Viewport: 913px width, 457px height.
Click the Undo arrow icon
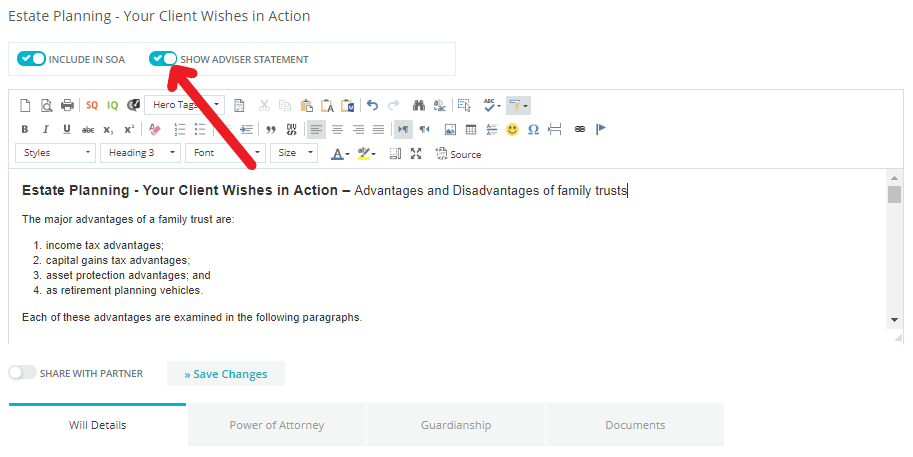[x=373, y=105]
